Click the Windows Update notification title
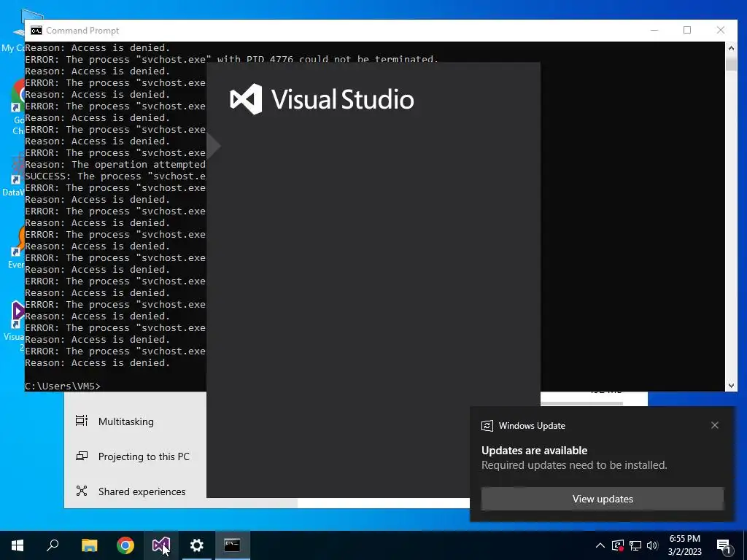747x560 pixels. [x=532, y=426]
